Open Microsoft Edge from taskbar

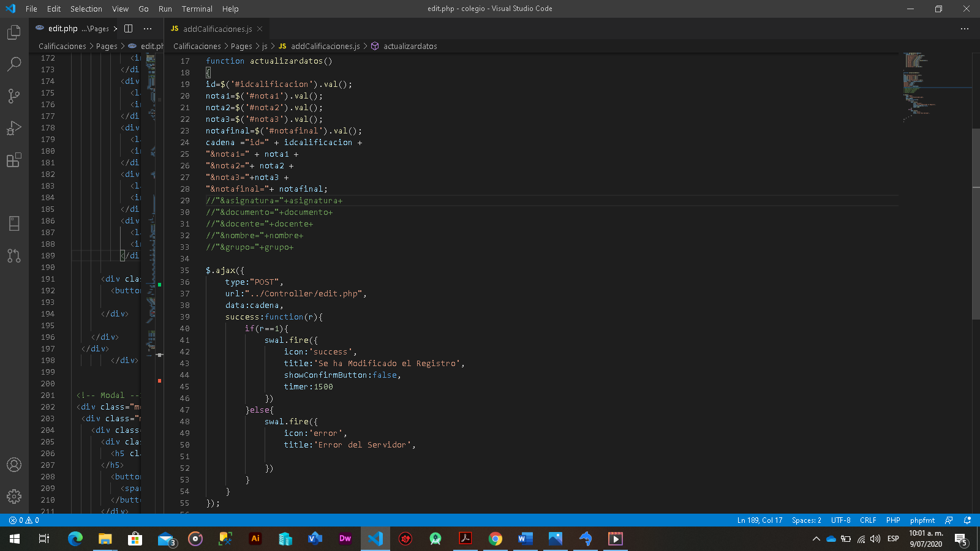click(x=75, y=539)
